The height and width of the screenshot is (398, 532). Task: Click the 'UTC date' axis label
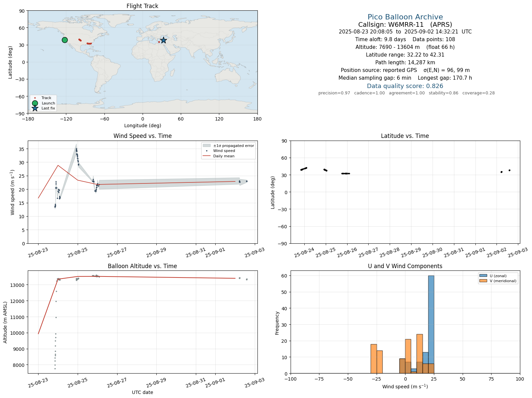[143, 392]
